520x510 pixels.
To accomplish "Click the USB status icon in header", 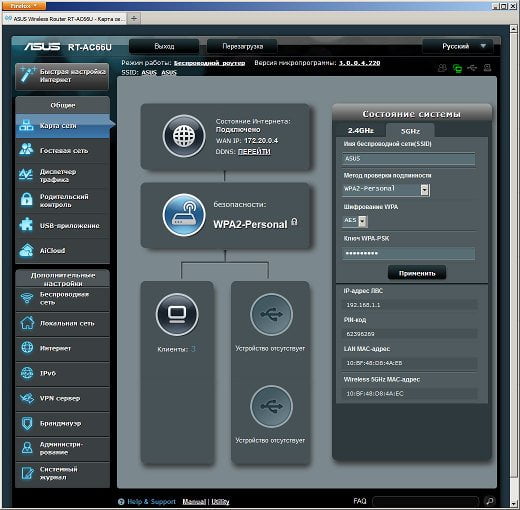I will (x=472, y=68).
